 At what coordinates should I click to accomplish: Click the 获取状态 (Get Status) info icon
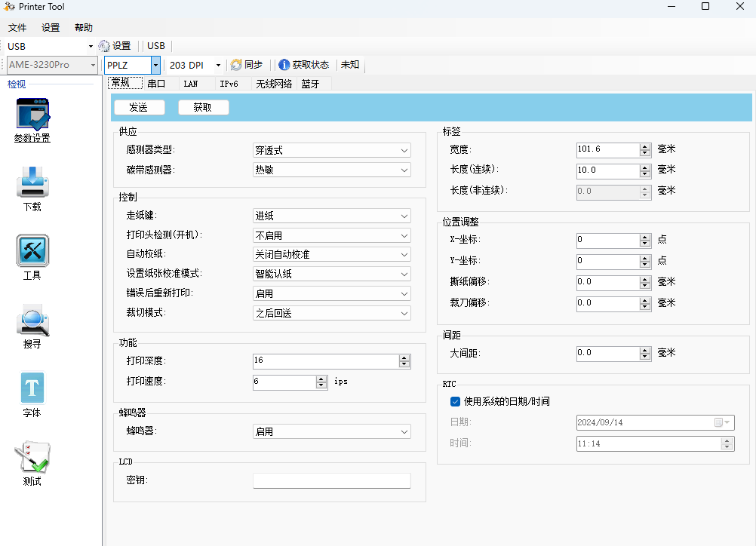point(282,64)
